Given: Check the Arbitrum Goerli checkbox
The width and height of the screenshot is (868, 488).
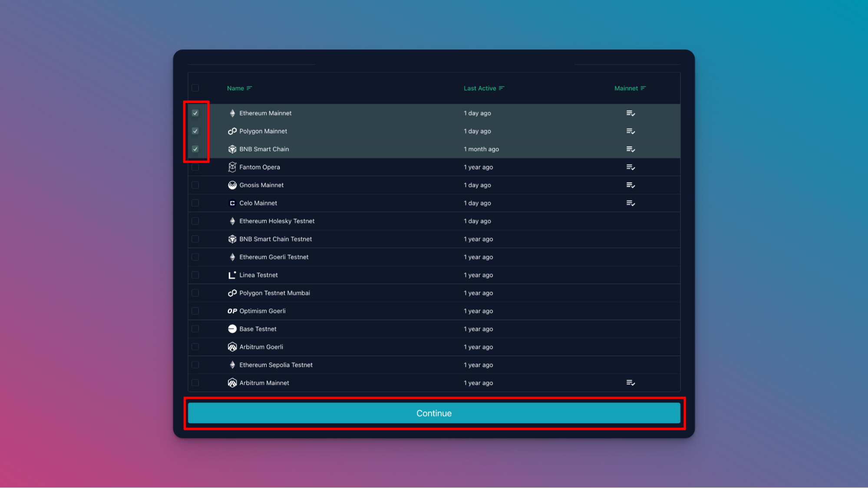Looking at the screenshot, I should [195, 347].
